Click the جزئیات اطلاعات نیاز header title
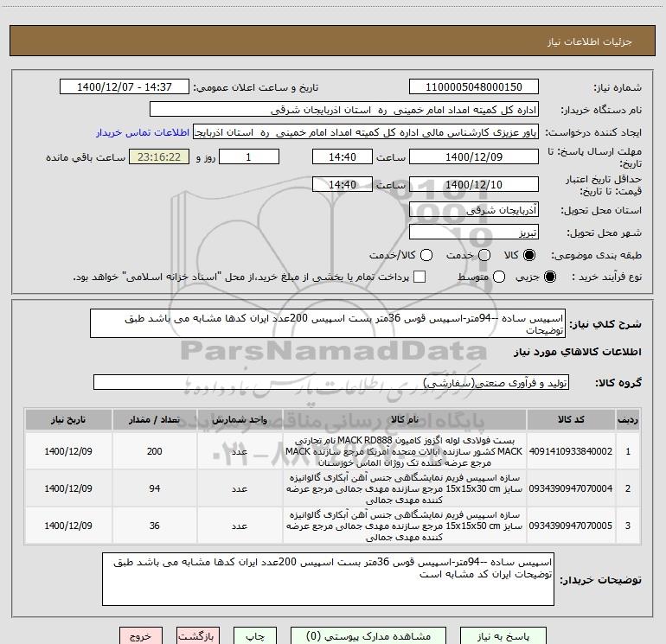The width and height of the screenshot is (666, 644). click(x=590, y=41)
